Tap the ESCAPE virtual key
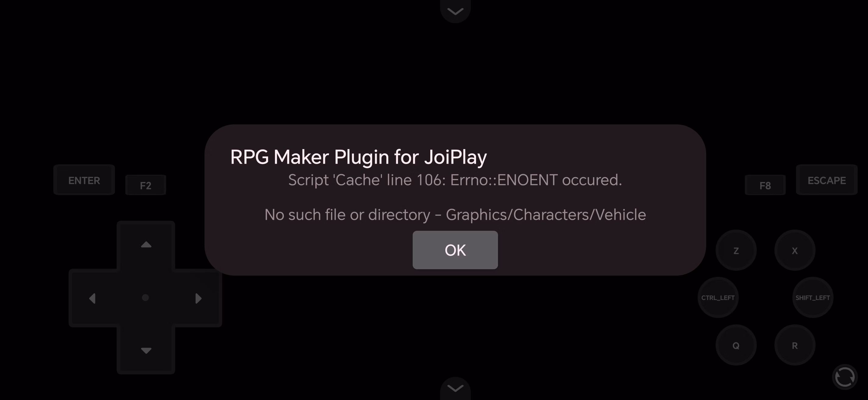This screenshot has width=868, height=400. tap(827, 180)
